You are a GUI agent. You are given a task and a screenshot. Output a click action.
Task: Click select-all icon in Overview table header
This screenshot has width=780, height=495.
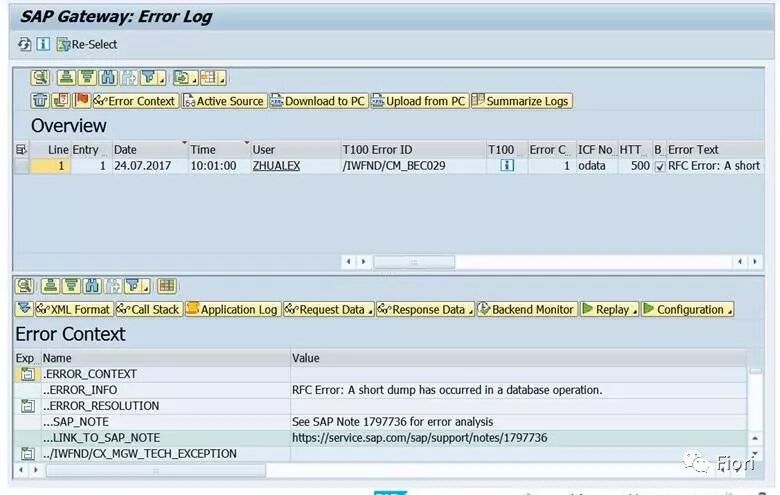tap(21, 149)
